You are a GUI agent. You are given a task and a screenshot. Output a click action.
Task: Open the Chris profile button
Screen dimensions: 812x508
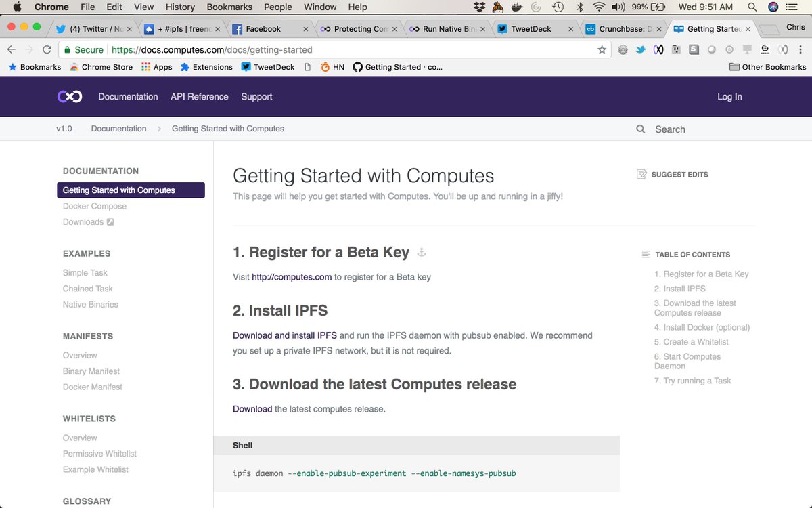(796, 28)
